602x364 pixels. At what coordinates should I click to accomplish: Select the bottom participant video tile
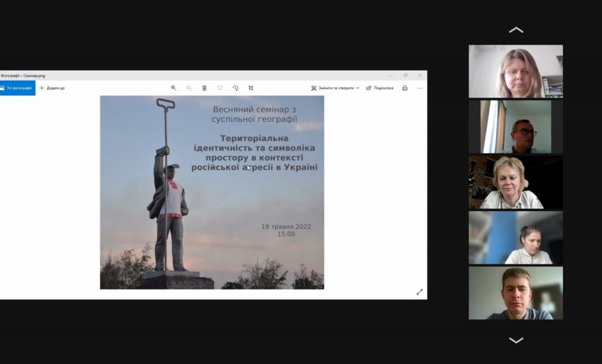click(x=516, y=293)
